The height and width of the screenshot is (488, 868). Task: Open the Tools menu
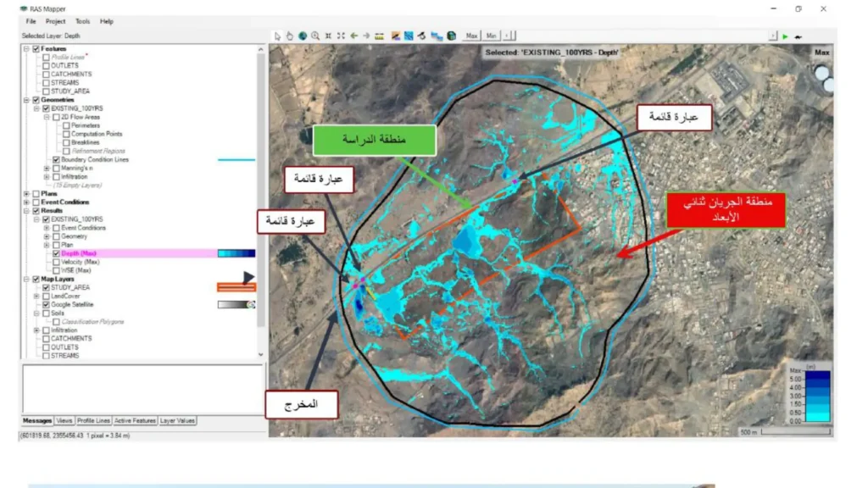click(x=81, y=20)
